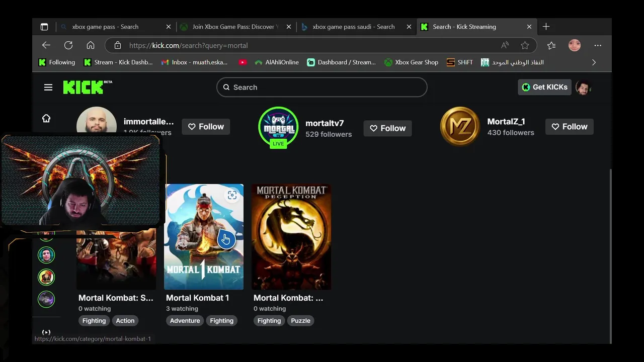The width and height of the screenshot is (644, 362).
Task: Open mortaltv7 live avatar
Action: point(278,127)
